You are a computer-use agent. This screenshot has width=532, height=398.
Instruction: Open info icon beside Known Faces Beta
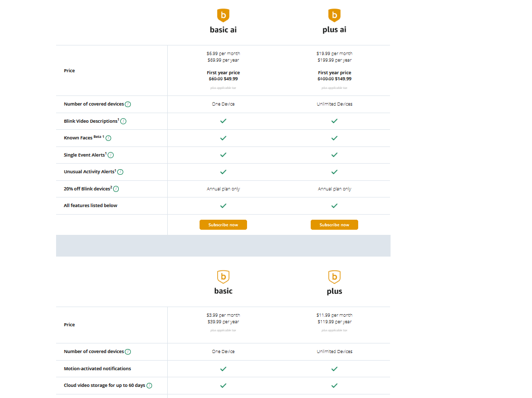108,138
